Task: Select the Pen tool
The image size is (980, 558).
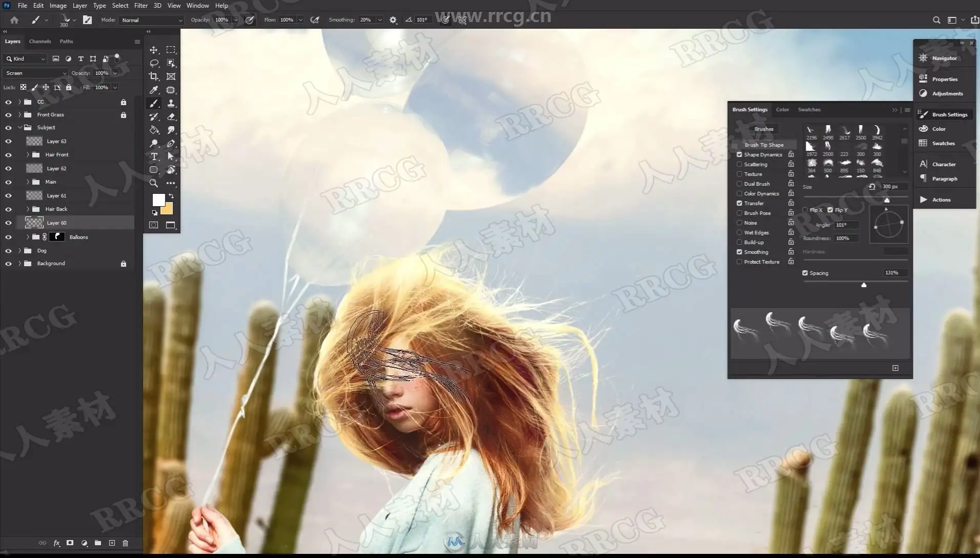Action: 171,143
